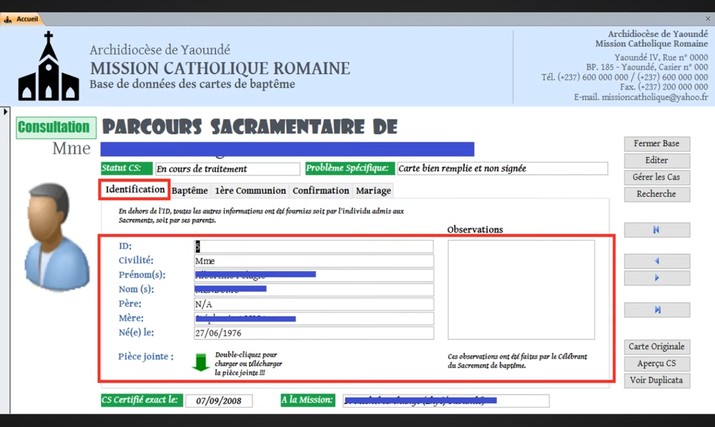
Task: Click the Aperçu CS button
Action: (x=657, y=364)
